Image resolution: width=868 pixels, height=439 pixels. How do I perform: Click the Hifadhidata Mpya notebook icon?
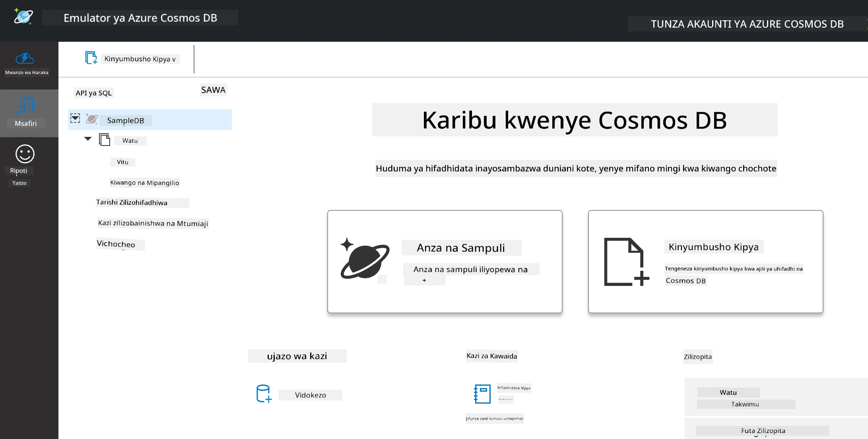coord(482,394)
